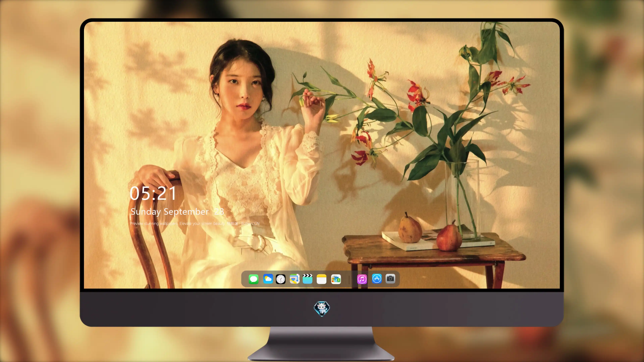The height and width of the screenshot is (362, 644).
Task: Click the Preview stunning wallpapers tagline
Action: pos(195,223)
